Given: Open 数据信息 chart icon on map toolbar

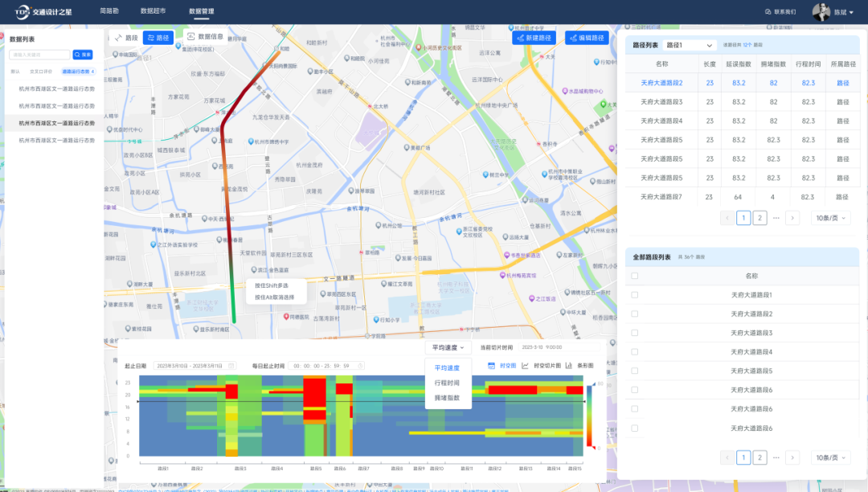Looking at the screenshot, I should (x=191, y=37).
